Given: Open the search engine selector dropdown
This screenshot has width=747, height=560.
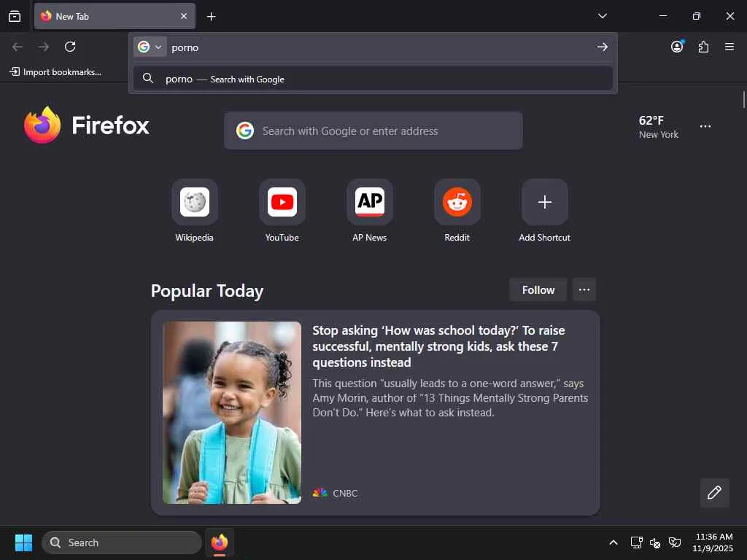Looking at the screenshot, I should [150, 47].
